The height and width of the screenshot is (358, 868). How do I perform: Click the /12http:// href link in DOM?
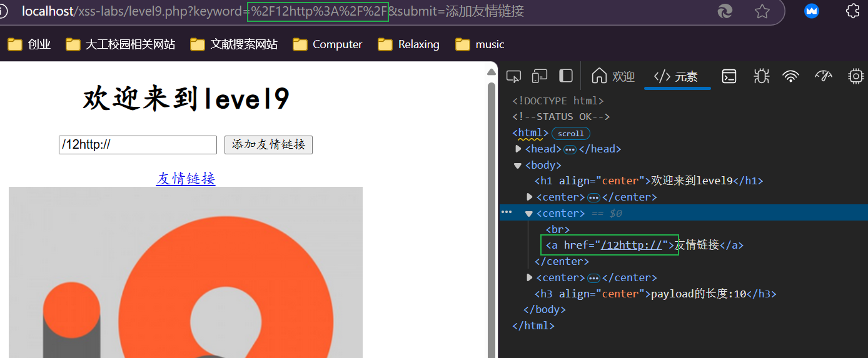tap(632, 245)
